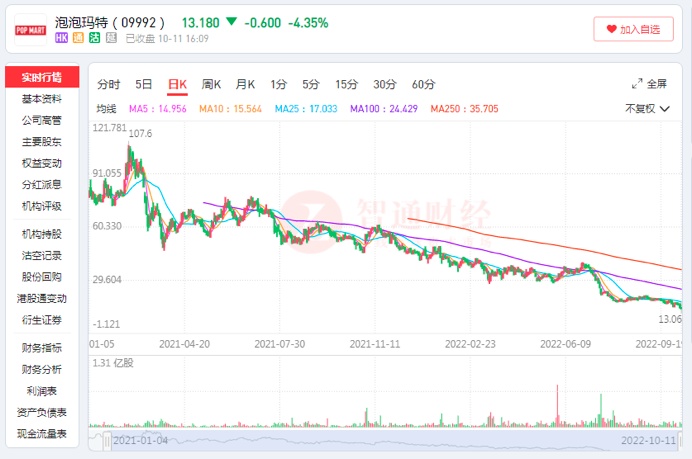
Task: Open the 沽空记录 sidebar link
Action: pos(42,255)
